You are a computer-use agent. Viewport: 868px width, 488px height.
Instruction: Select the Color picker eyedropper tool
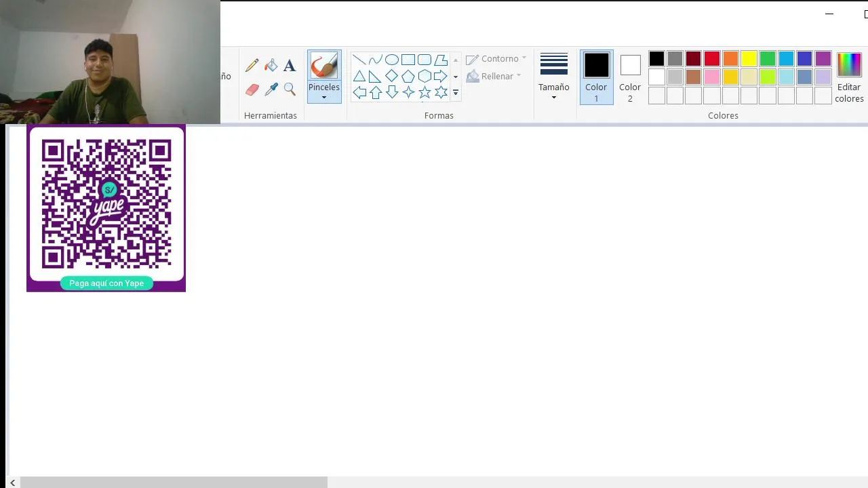click(x=271, y=89)
